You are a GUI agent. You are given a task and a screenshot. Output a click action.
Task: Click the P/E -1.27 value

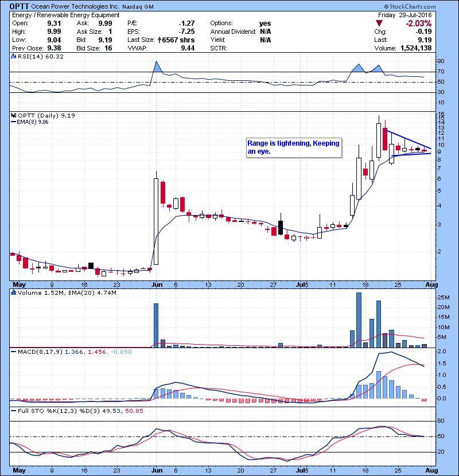[x=186, y=24]
